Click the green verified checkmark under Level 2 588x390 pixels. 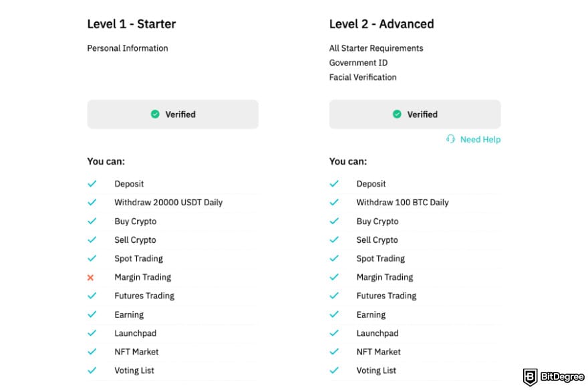coord(397,114)
